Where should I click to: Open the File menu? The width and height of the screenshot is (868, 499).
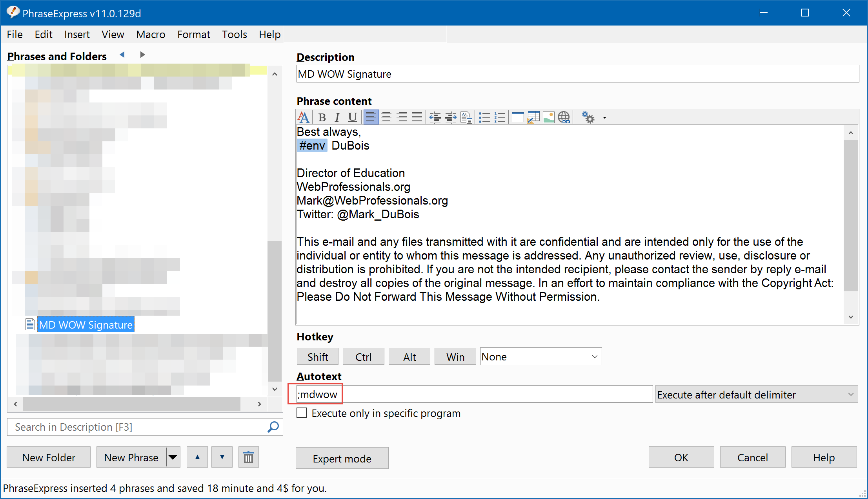[x=15, y=35]
